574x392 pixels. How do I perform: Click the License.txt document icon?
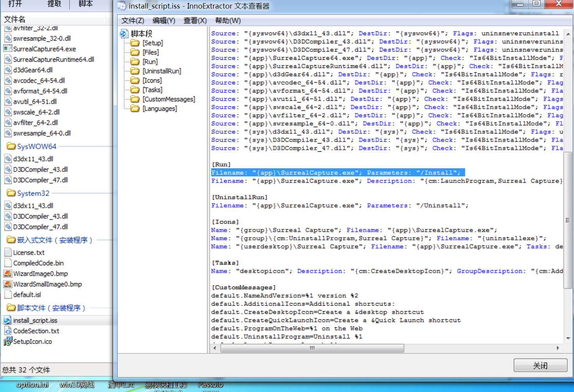pyautogui.click(x=8, y=253)
